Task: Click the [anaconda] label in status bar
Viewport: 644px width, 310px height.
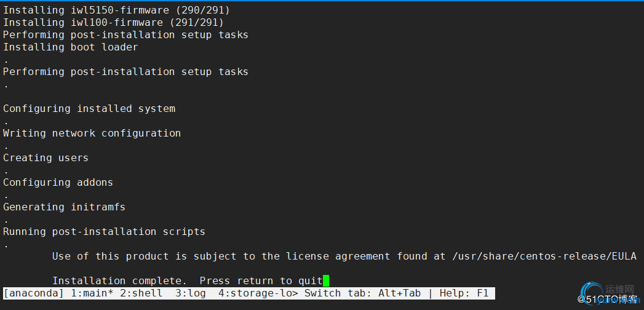Action: coord(34,293)
